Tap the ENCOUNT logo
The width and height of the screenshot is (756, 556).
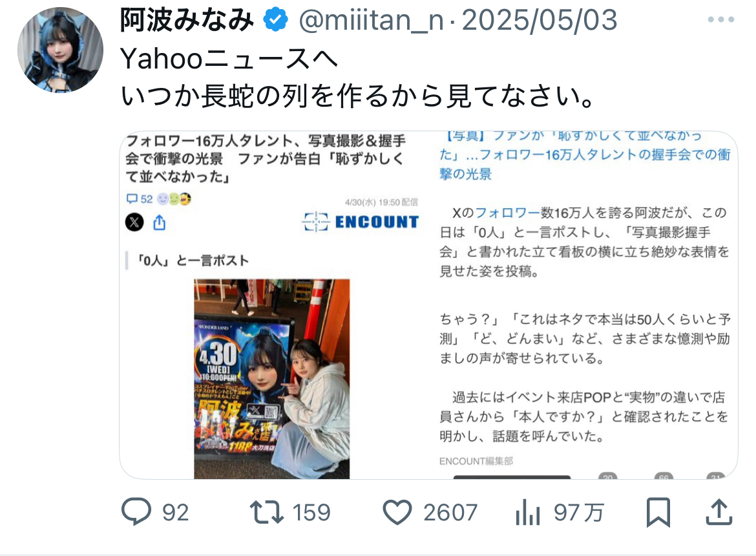point(361,222)
